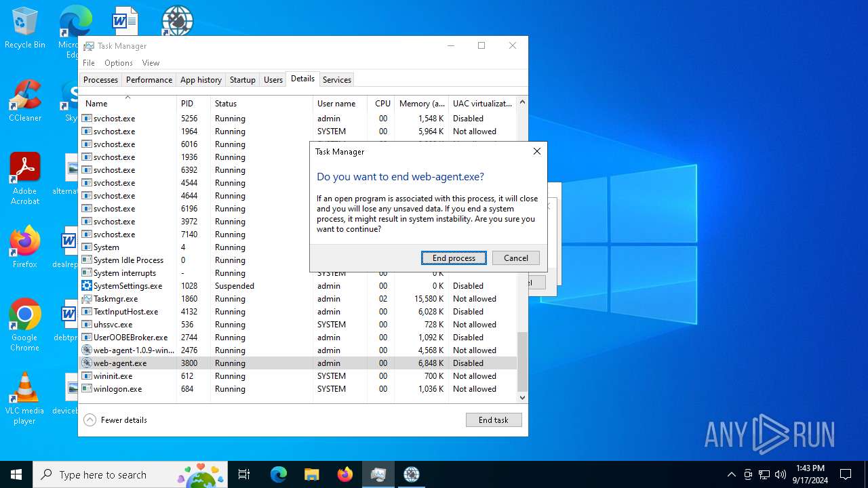Click the web-agent-1.0.9-win process icon
Screen dimensions: 868x488
87,350
